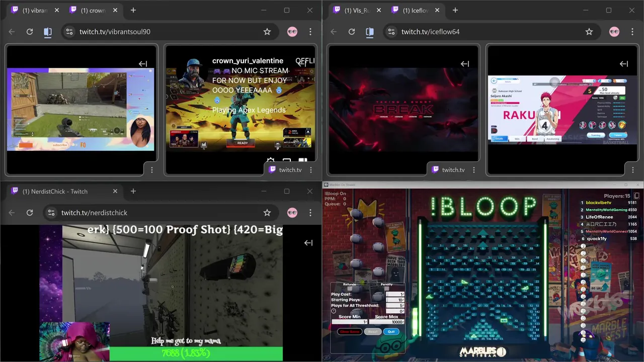Go back in the iceflow64 window
This screenshot has height=362, width=644.
[x=334, y=32]
